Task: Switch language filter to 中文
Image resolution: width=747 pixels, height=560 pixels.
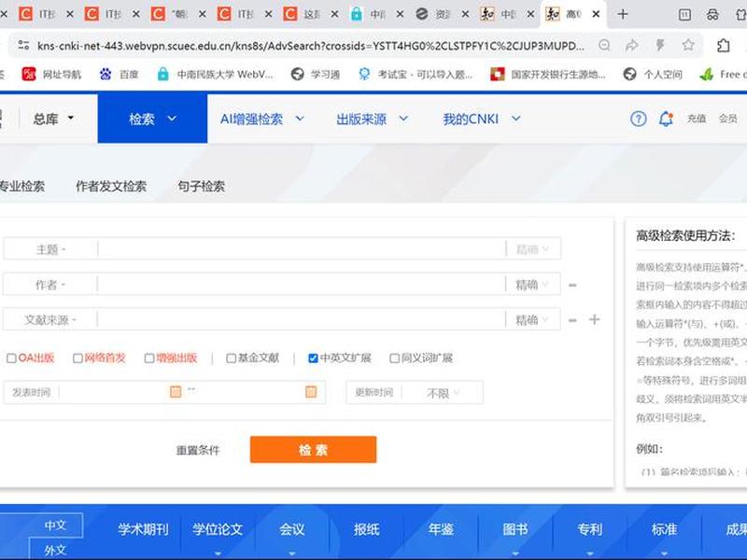Action: (55, 525)
